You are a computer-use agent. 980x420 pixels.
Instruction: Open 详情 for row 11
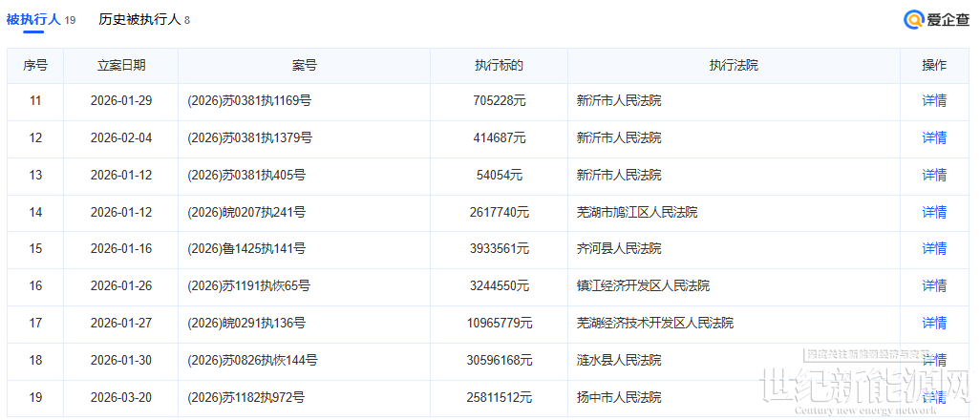coord(933,101)
